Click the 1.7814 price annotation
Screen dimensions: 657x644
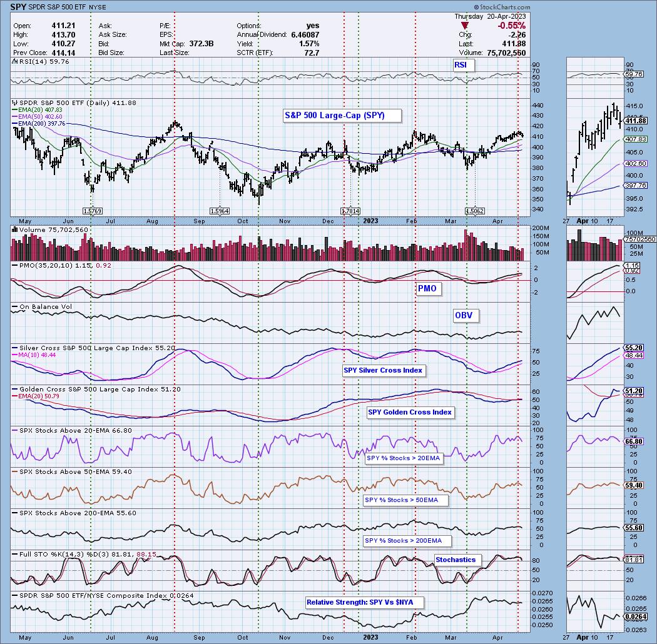(x=350, y=211)
